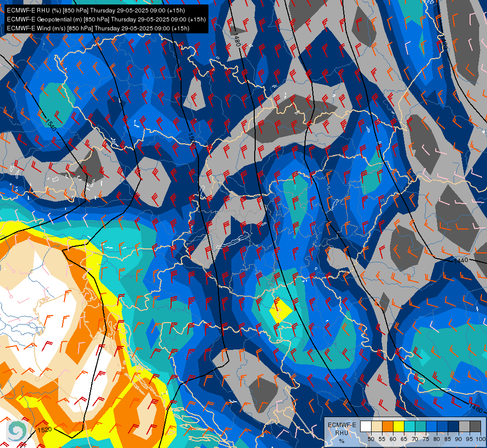This screenshot has height=448, width=487.
Task: Pick the bright blue 75-80 legend swatch
Action: (431, 426)
